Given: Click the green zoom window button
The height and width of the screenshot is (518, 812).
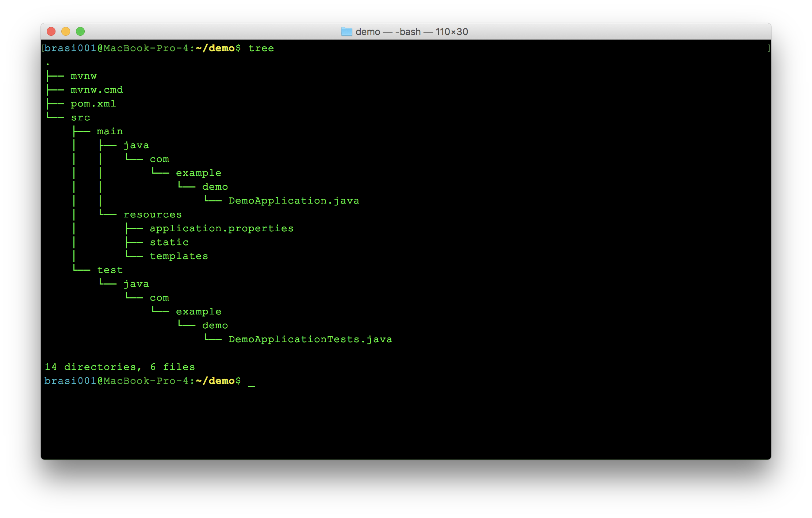Looking at the screenshot, I should (80, 32).
